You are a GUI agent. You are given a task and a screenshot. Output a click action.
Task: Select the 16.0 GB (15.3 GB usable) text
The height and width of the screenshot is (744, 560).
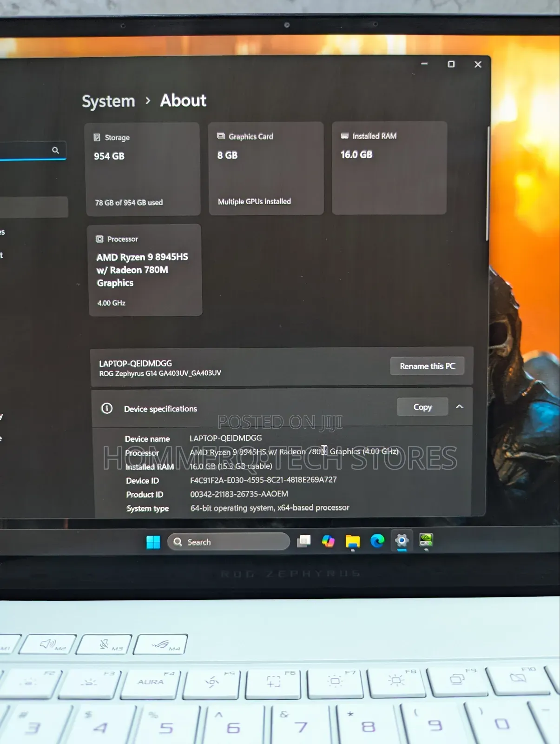click(x=231, y=466)
